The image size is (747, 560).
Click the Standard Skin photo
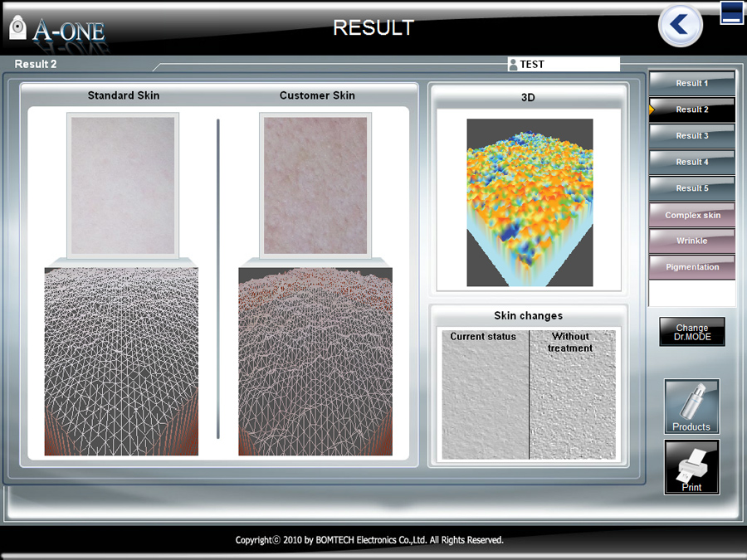pos(123,185)
